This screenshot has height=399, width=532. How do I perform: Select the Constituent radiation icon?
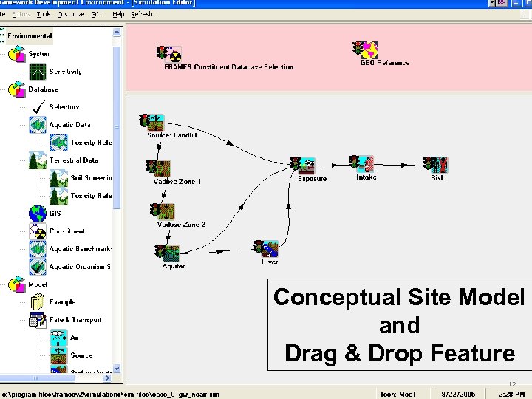tap(38, 231)
